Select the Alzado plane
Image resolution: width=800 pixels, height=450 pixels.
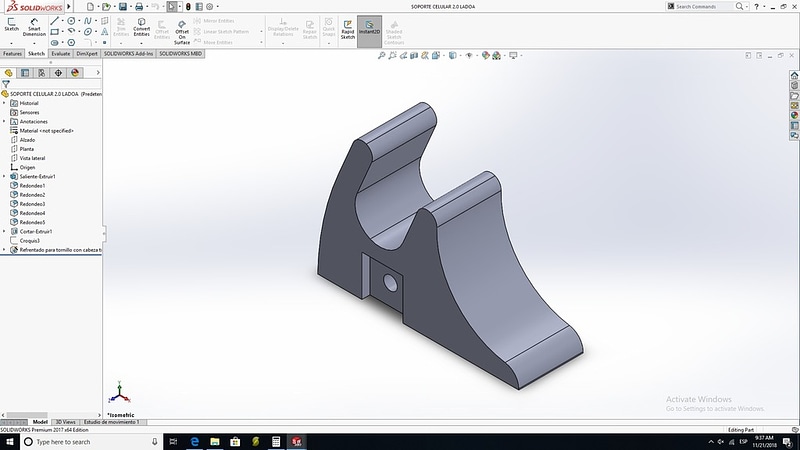coord(27,140)
